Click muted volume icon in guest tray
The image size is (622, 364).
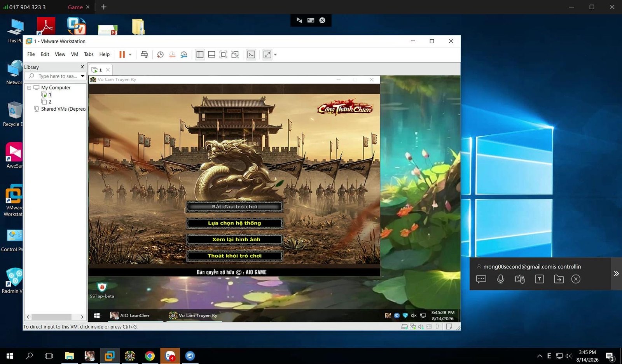[x=414, y=315]
